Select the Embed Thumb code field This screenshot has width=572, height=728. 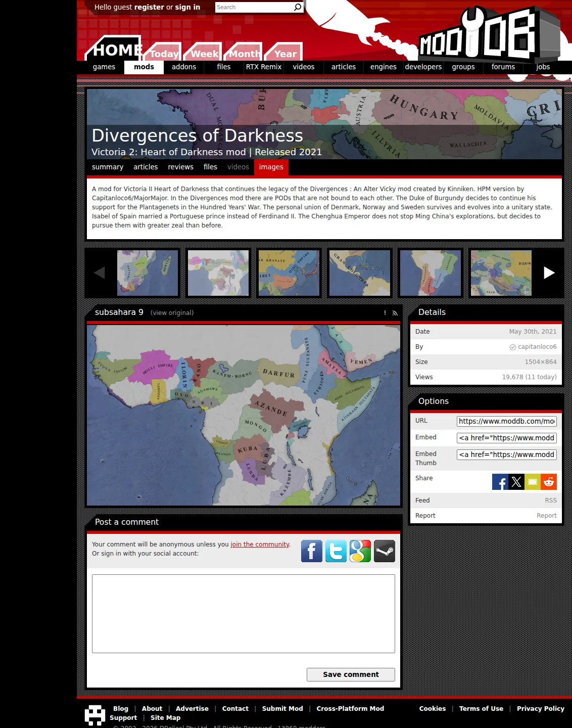(507, 454)
